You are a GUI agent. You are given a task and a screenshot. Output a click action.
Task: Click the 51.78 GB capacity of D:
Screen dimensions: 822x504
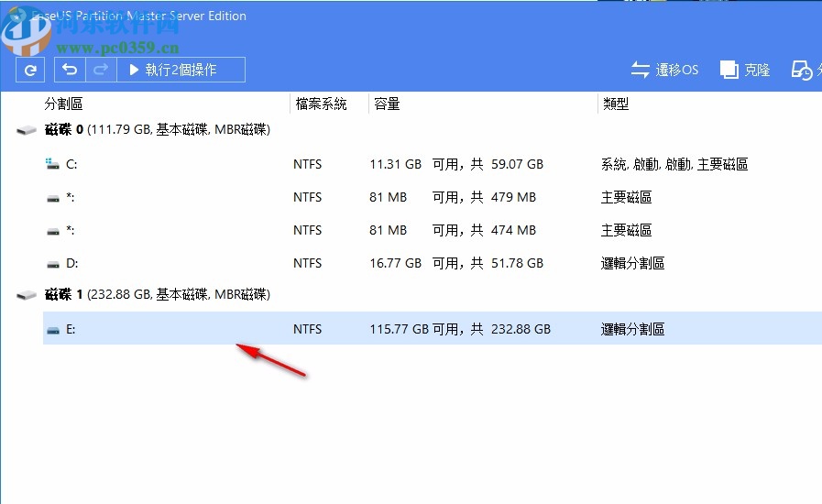click(x=517, y=263)
